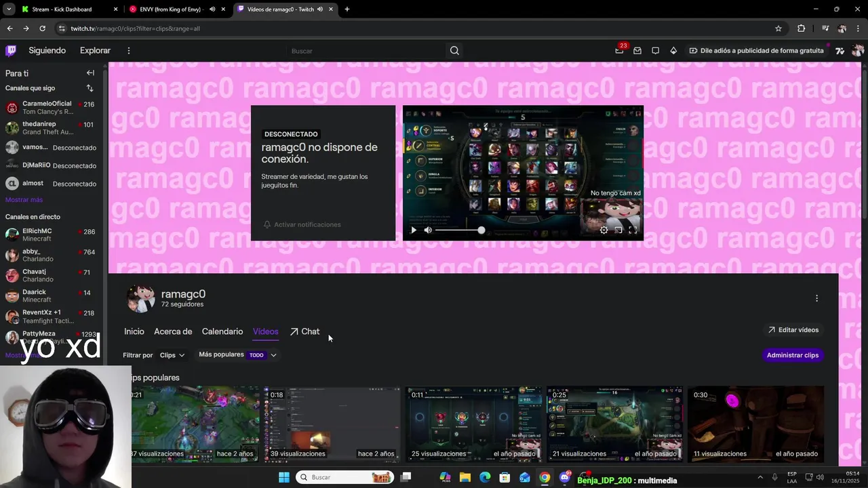868x488 pixels.
Task: Open the Acerca de tab
Action: [173, 331]
